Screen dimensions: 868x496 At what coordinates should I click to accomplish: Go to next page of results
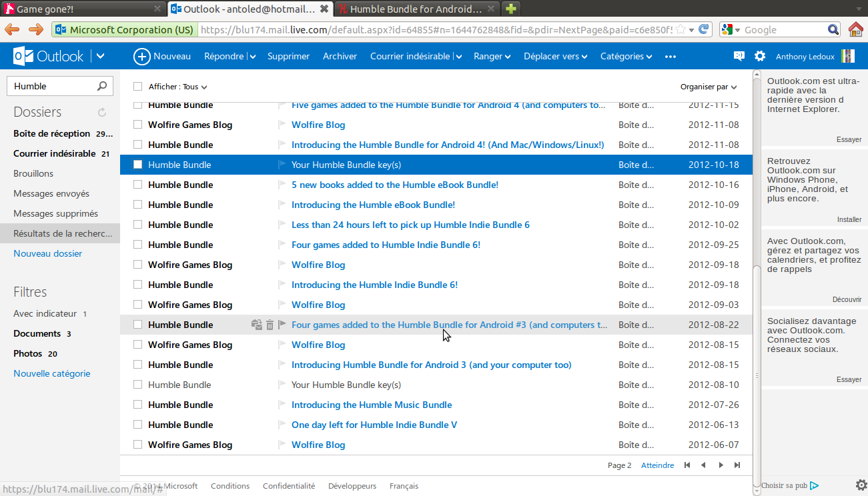(x=721, y=465)
